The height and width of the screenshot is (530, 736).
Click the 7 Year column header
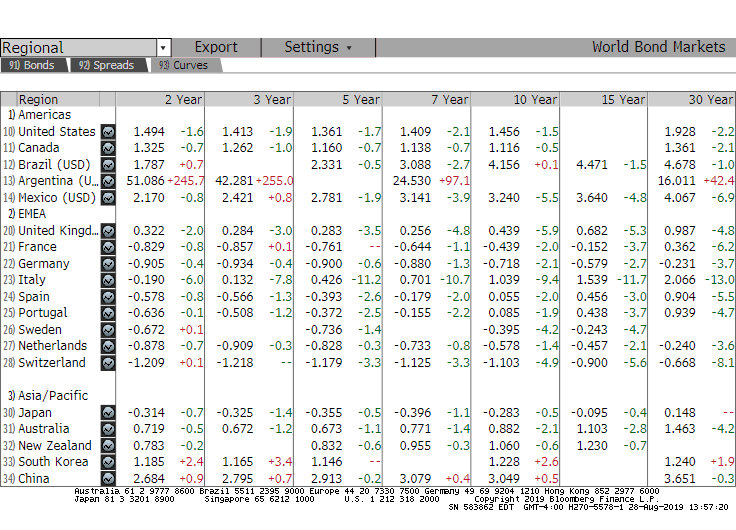click(x=427, y=100)
